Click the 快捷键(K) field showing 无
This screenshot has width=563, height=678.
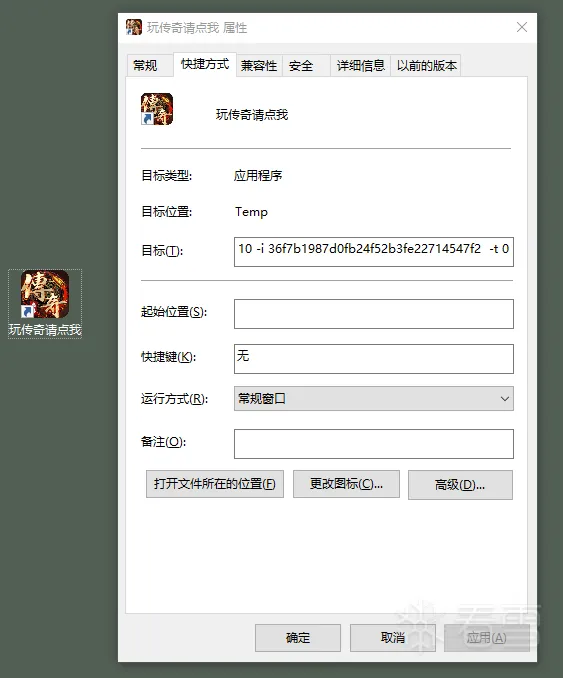point(374,359)
